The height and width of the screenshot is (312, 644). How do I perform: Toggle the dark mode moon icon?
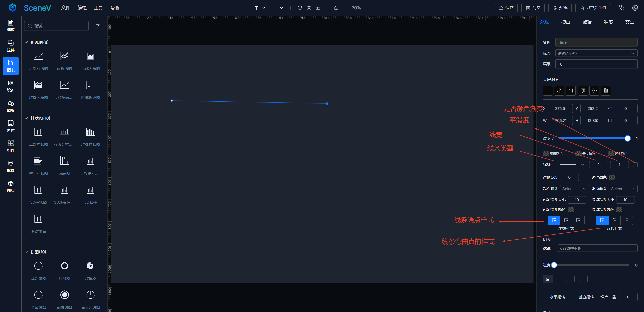click(635, 8)
